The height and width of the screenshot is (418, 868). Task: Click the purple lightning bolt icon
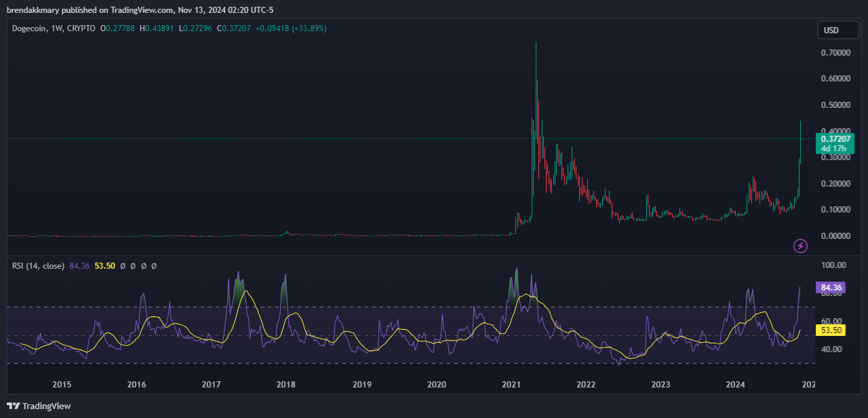(800, 246)
